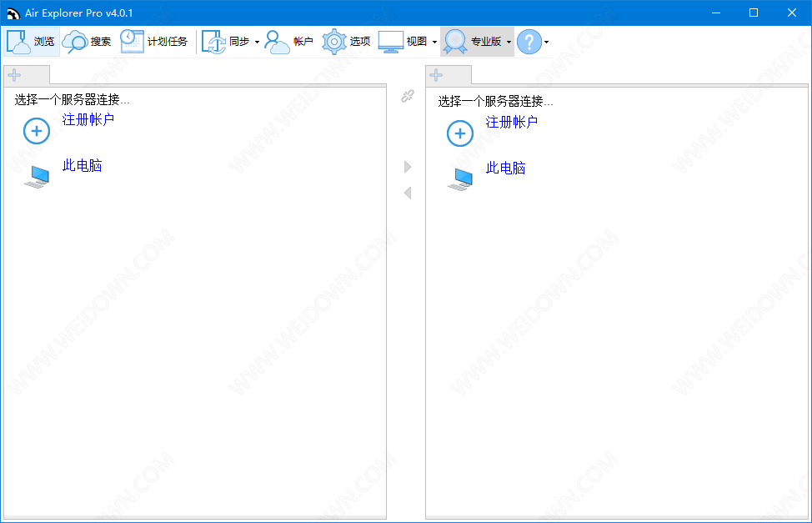Image resolution: width=812 pixels, height=523 pixels.
Task: Click the 专业版 pro badge button
Action: 473,42
